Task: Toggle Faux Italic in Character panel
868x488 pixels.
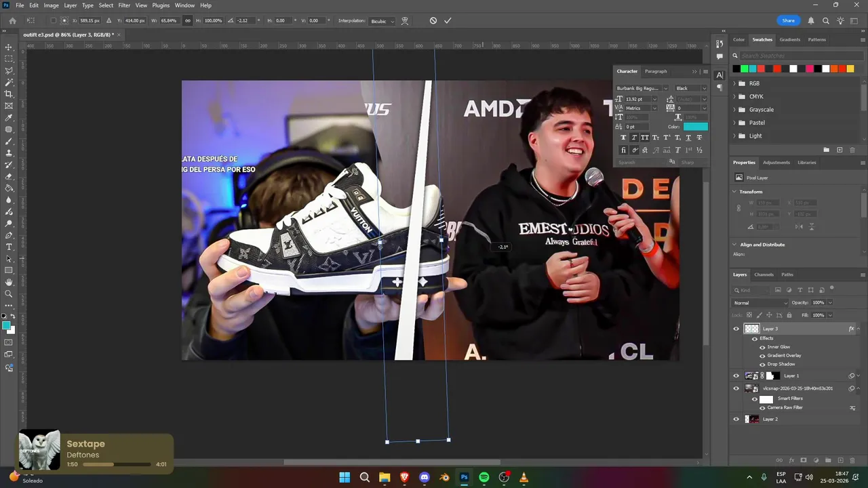Action: [634, 138]
